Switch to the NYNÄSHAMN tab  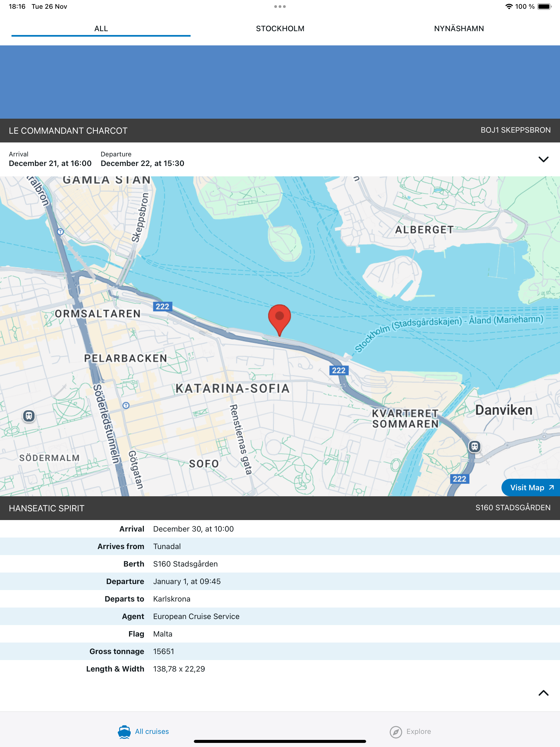tap(459, 29)
